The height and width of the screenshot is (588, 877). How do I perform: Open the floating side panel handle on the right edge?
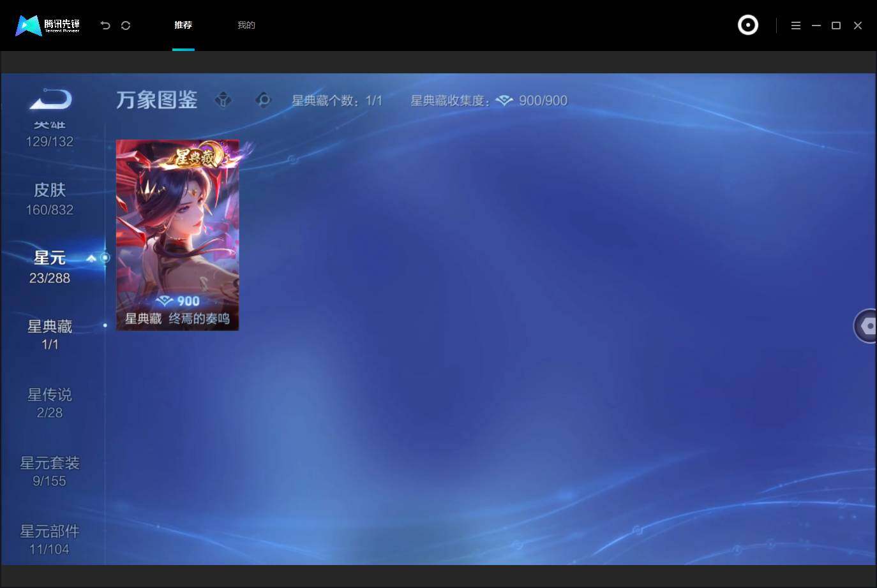coord(866,326)
